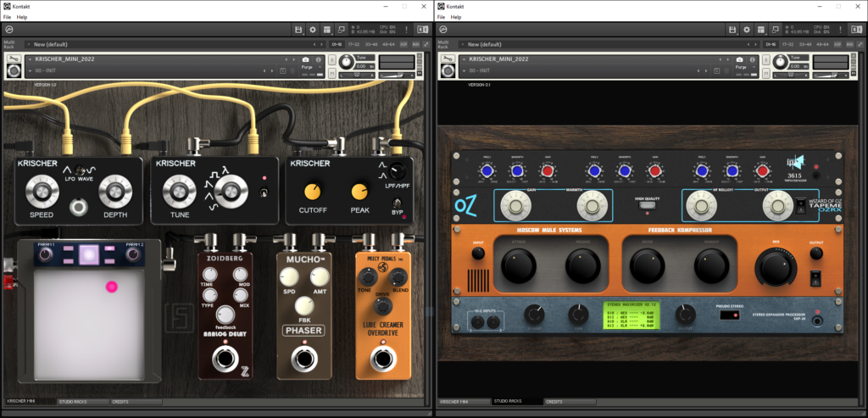Delete snapshot trash icon in left window

coord(292,71)
